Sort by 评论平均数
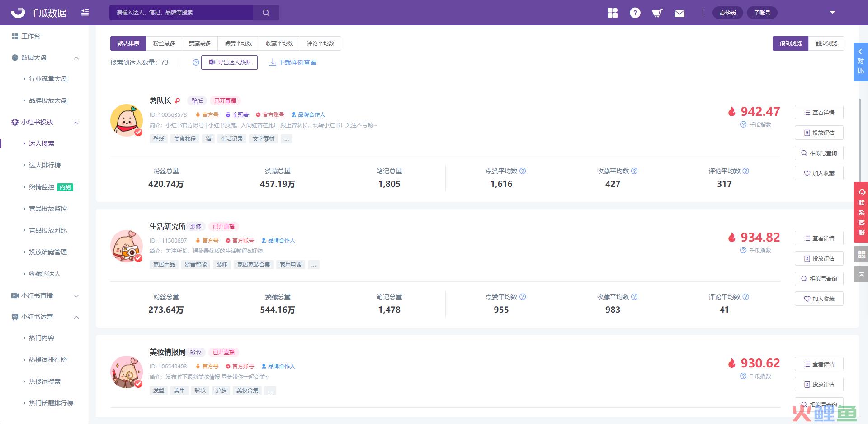The height and width of the screenshot is (424, 868). (x=321, y=43)
